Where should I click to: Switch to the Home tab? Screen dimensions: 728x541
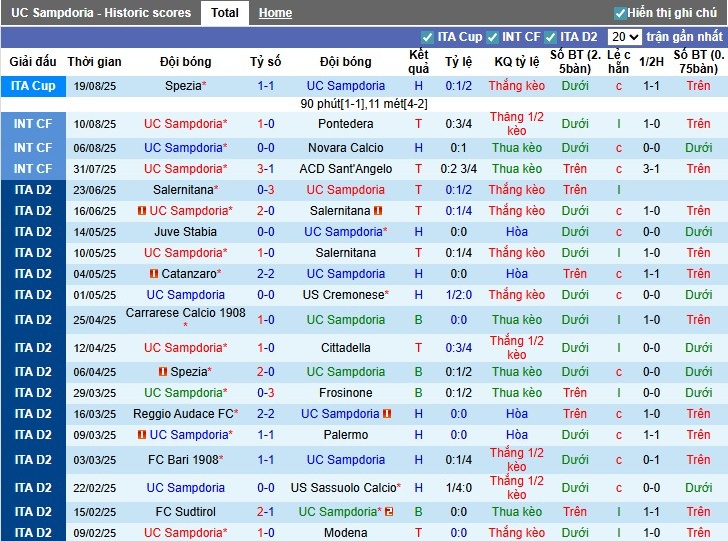[x=275, y=13]
